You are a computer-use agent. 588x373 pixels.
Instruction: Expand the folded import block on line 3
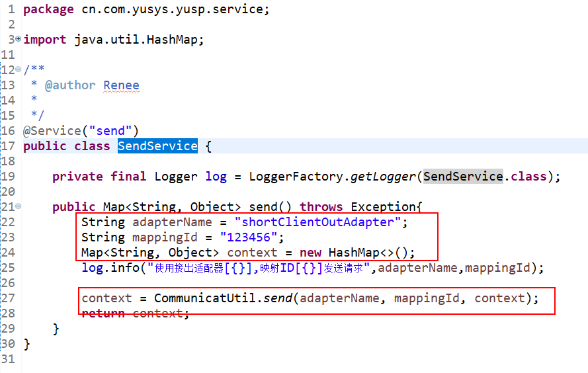pyautogui.click(x=19, y=40)
